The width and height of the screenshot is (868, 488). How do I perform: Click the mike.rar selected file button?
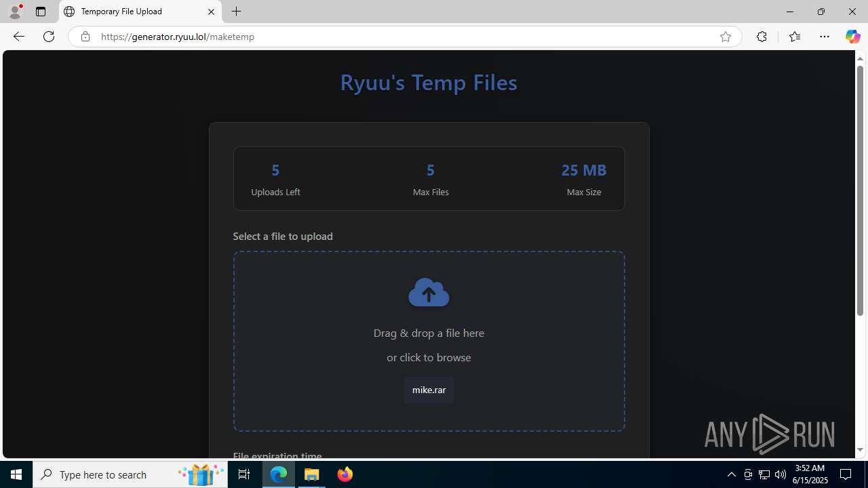[429, 390]
